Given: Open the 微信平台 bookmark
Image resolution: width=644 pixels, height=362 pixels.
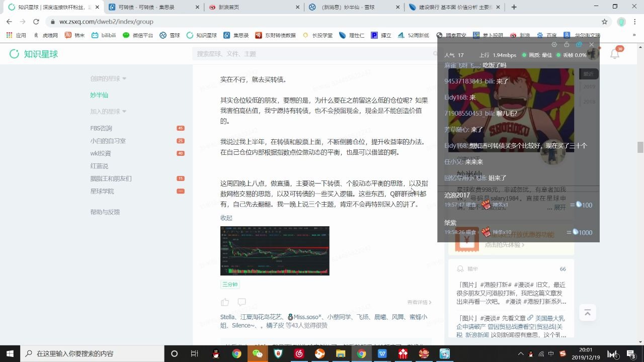Looking at the screenshot, I should (138, 35).
